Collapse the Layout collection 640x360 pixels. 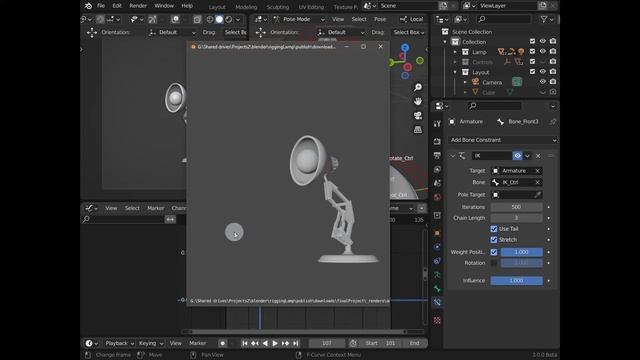[x=455, y=72]
